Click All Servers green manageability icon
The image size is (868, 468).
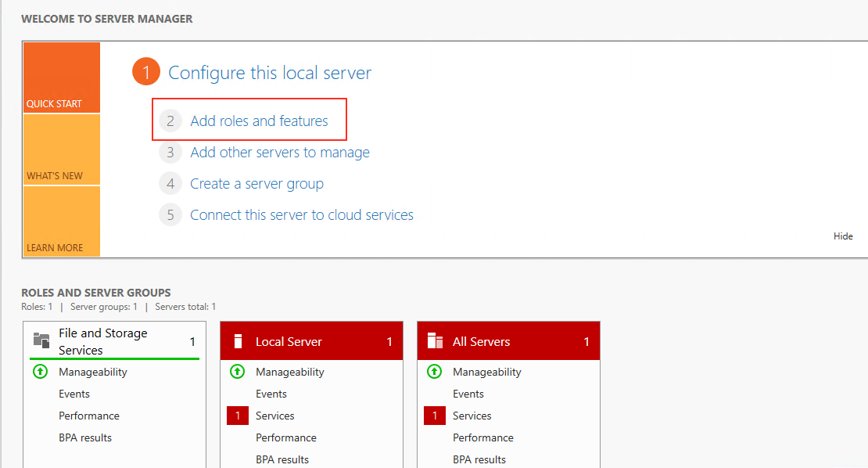coord(435,372)
